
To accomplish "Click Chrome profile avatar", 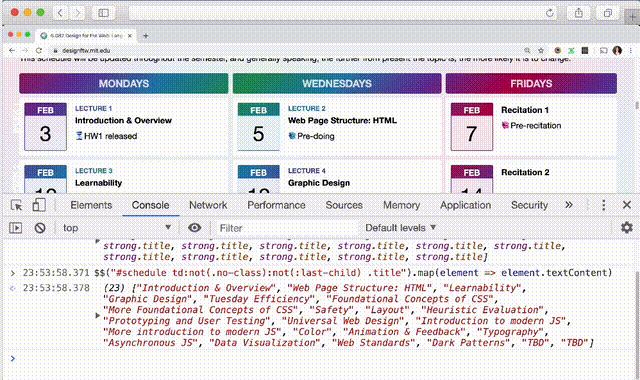I will coord(617,50).
